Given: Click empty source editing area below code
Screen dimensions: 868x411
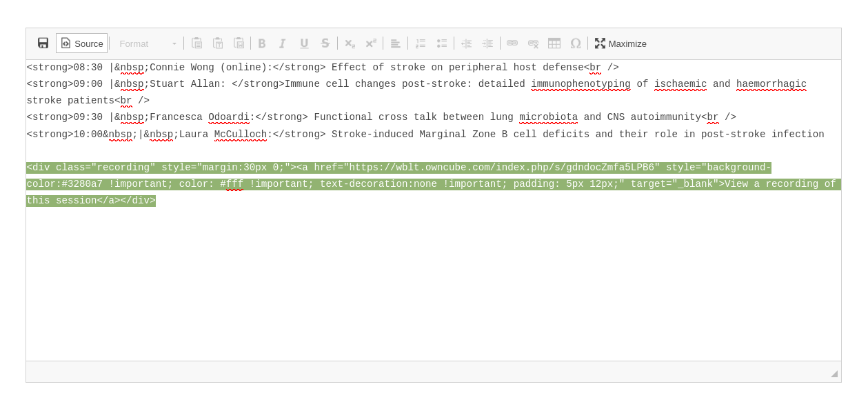Looking at the screenshot, I should coord(433,283).
